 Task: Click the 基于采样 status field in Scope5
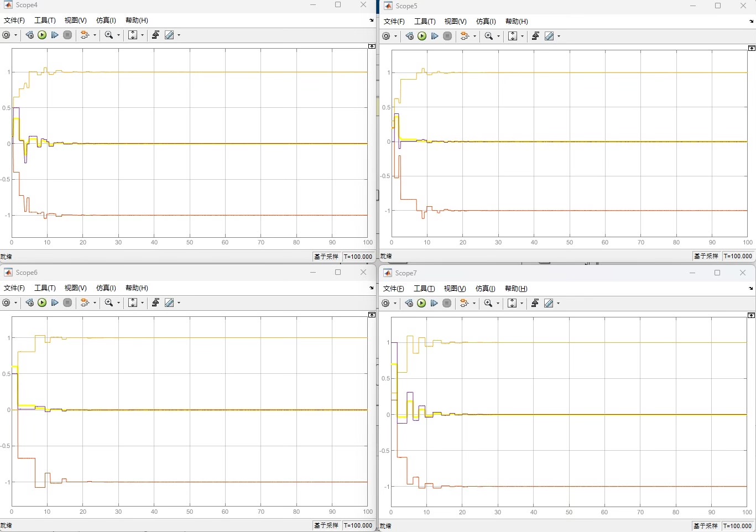(x=706, y=256)
